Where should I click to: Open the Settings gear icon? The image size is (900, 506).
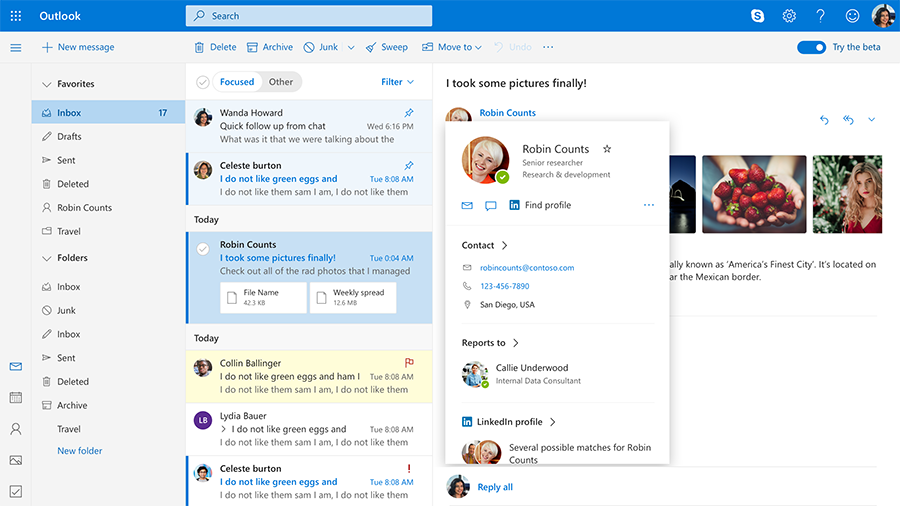tap(789, 16)
